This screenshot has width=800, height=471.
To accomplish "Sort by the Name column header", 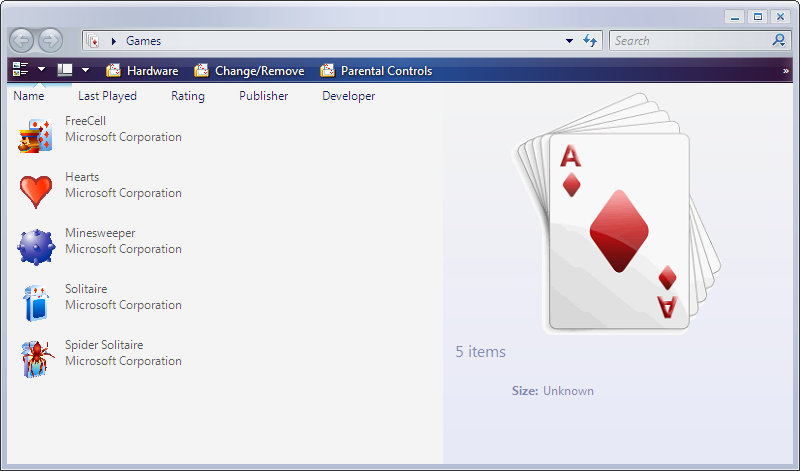I will (29, 96).
